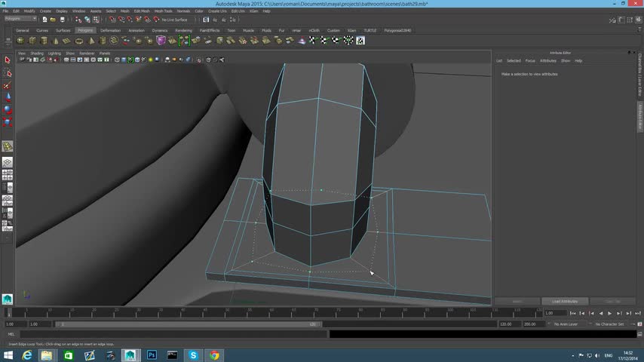Pick the Lasso Select tool
Viewport: 644px width, 362px height.
pyautogui.click(x=8, y=73)
